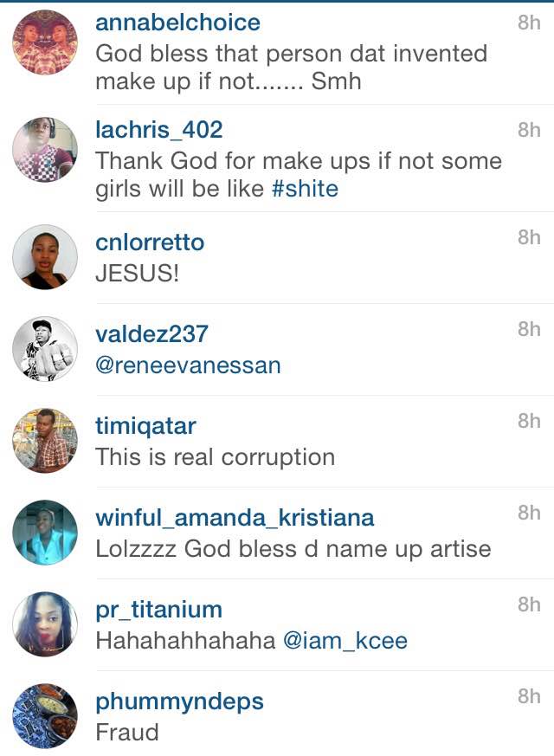Open the pr_titanium username link

[x=159, y=610]
